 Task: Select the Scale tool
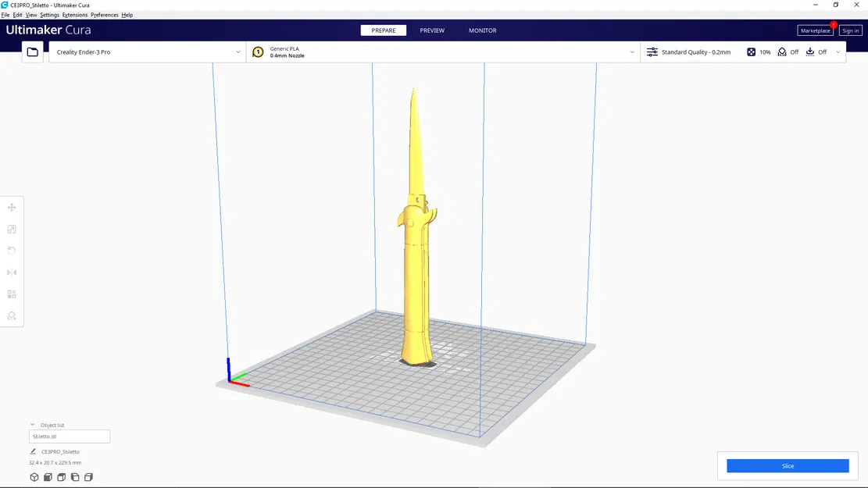(x=11, y=229)
